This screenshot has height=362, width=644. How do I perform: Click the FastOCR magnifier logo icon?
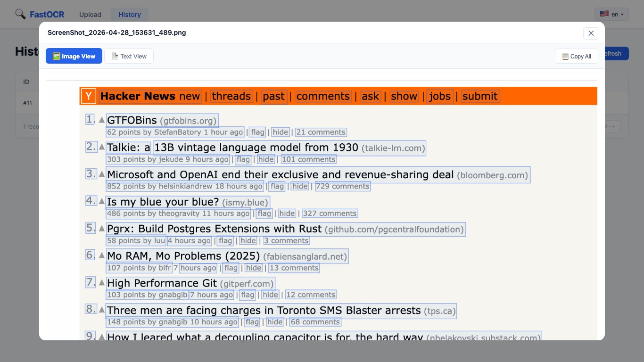pyautogui.click(x=20, y=14)
